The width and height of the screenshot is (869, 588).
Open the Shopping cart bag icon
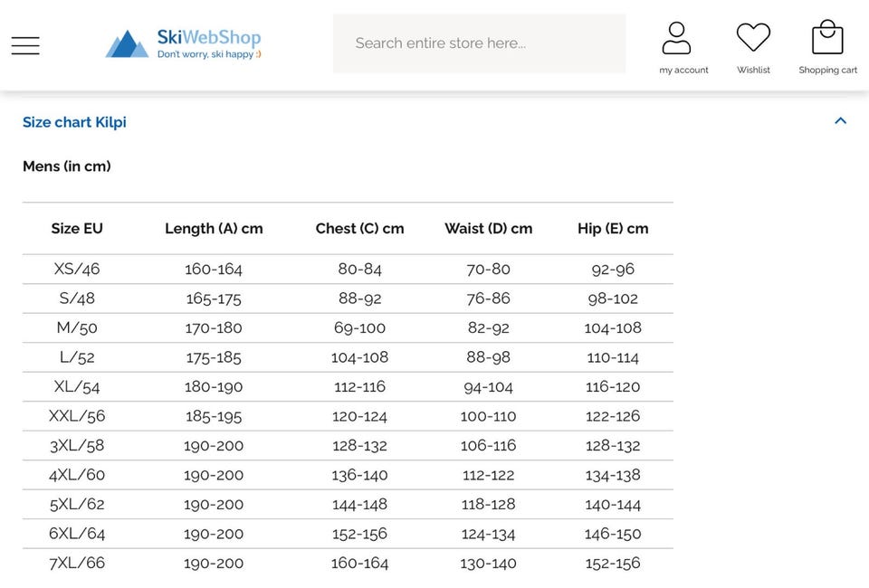pos(827,38)
